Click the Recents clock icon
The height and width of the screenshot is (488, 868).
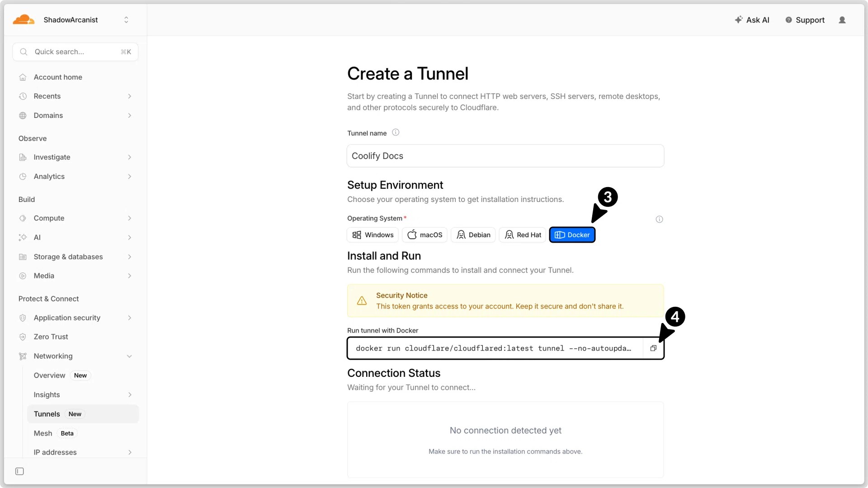[x=23, y=96]
